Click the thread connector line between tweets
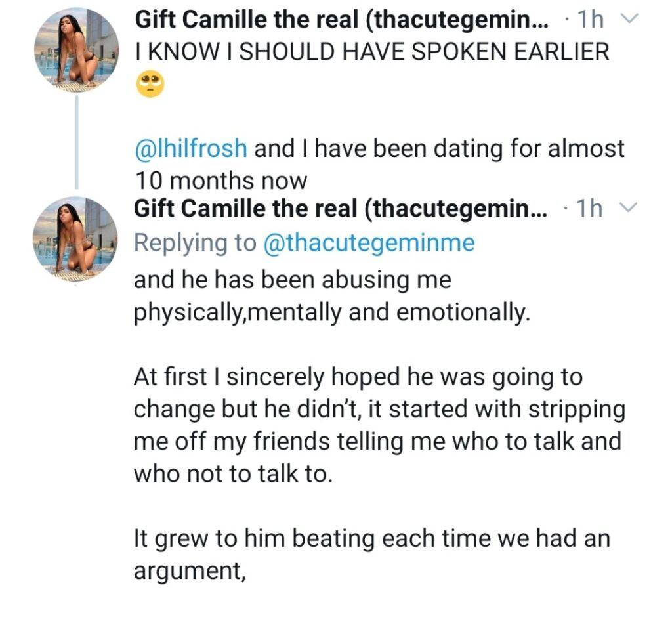The image size is (672, 617). pyautogui.click(x=77, y=142)
